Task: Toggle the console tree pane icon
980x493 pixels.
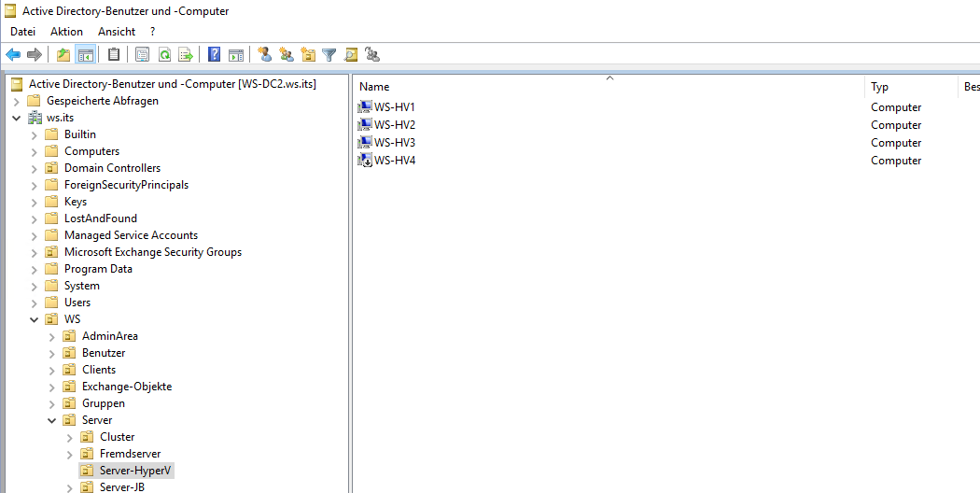Action: click(86, 55)
